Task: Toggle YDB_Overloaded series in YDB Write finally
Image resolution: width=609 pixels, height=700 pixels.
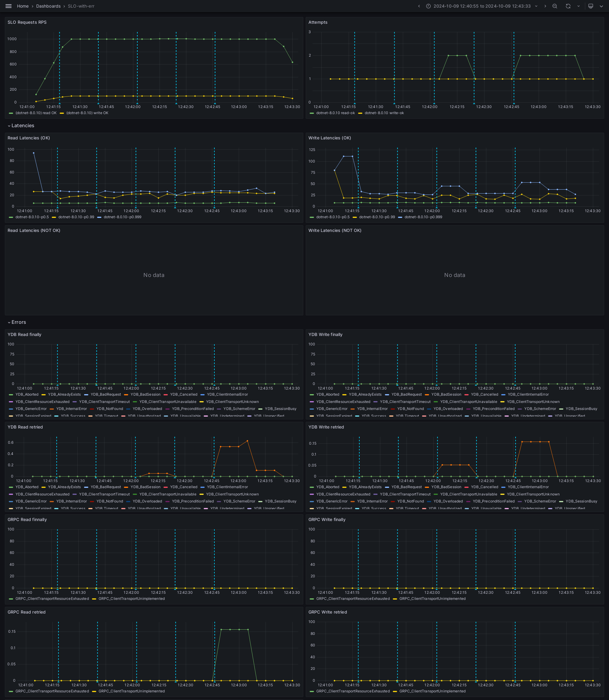Action: 448,409
